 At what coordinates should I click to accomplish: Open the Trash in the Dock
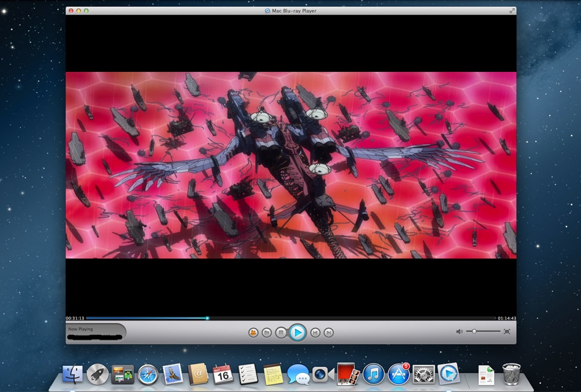click(x=511, y=374)
